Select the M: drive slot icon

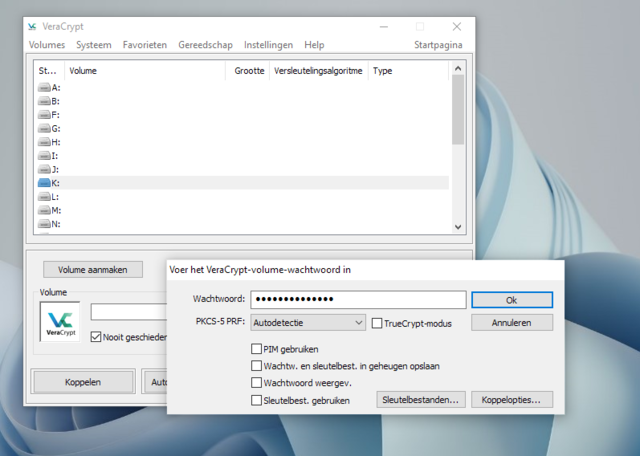click(44, 210)
